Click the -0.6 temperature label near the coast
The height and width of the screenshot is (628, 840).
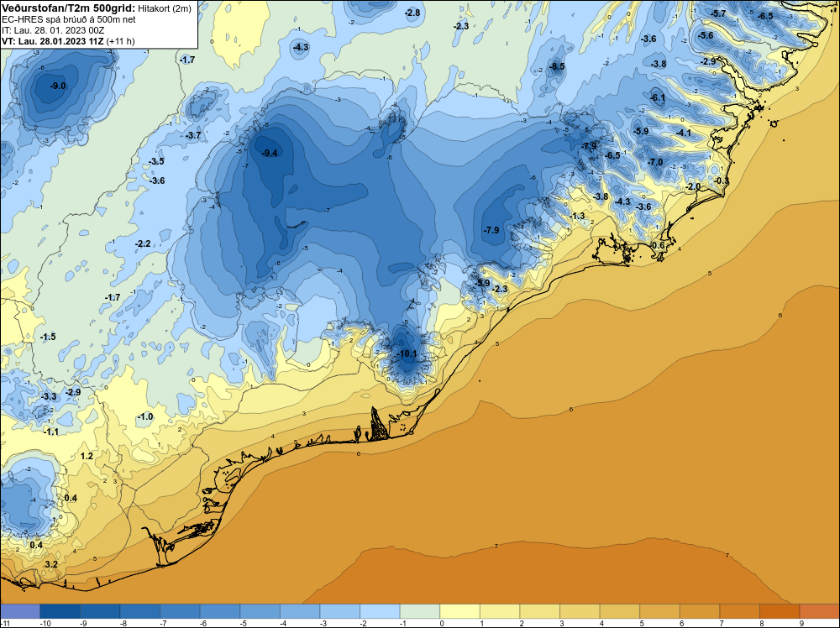pos(657,245)
